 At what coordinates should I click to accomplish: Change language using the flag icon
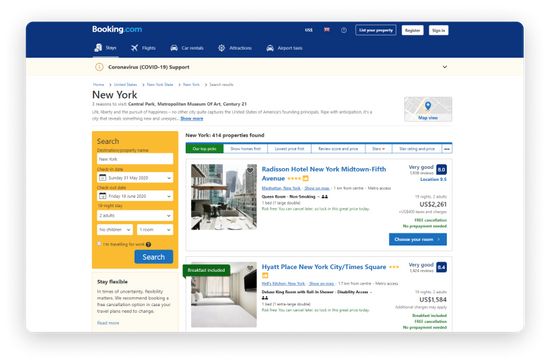pyautogui.click(x=327, y=30)
